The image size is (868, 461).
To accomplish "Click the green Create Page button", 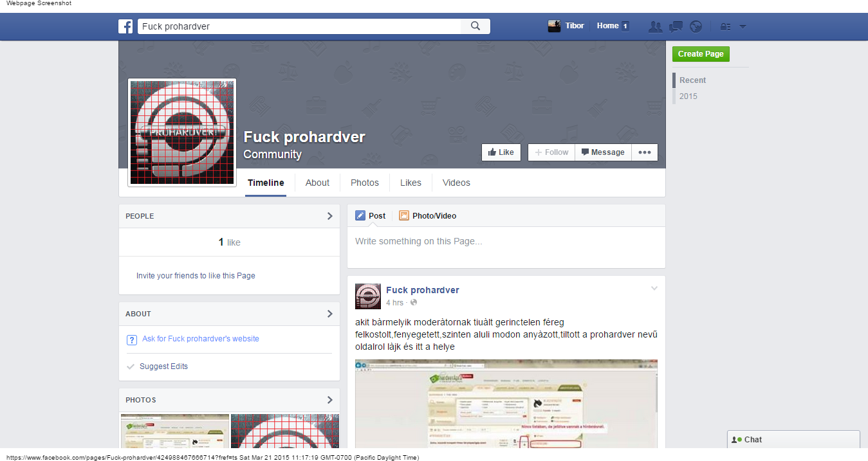I will click(701, 54).
